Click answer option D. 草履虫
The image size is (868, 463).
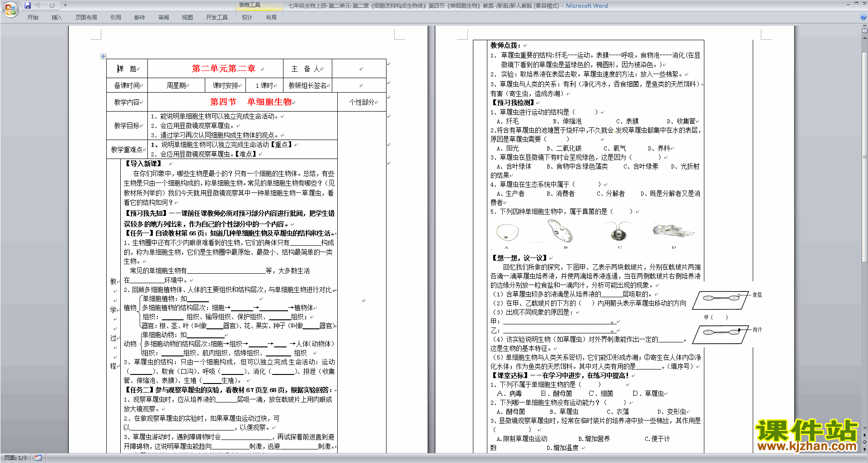coord(648,393)
